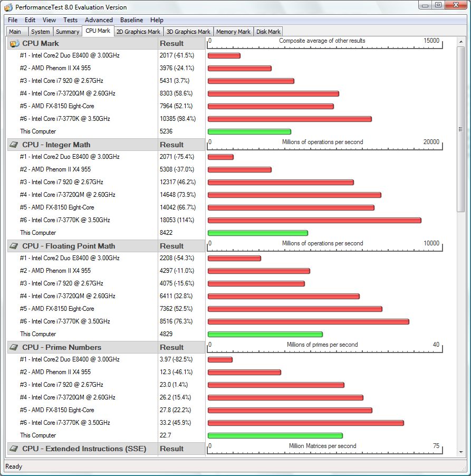Screen dimensions: 471x476
Task: Click the 7362 (52.5%) Floating Point result
Action: pyautogui.click(x=176, y=309)
